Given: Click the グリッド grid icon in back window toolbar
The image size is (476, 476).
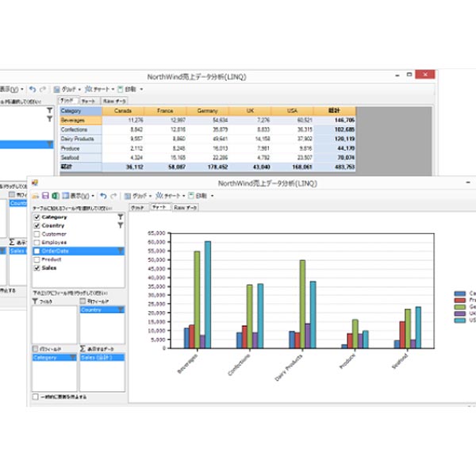Looking at the screenshot, I should pos(57,89).
